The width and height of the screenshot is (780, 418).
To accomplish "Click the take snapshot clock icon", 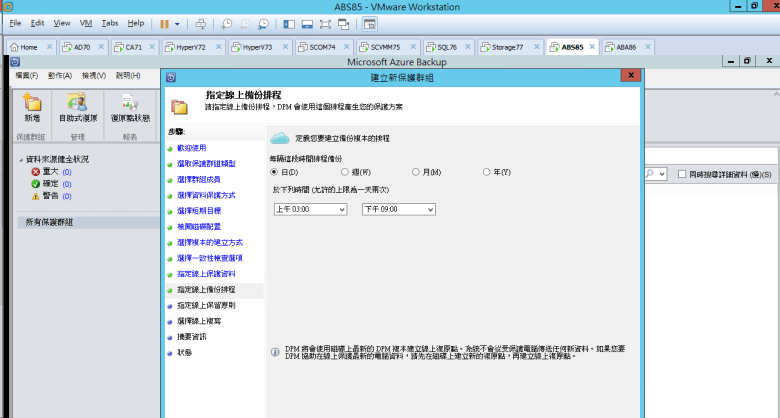I will coord(226,24).
